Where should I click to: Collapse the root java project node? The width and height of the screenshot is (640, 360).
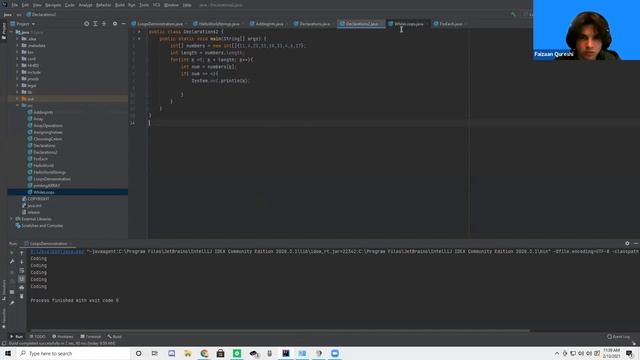pos(11,32)
